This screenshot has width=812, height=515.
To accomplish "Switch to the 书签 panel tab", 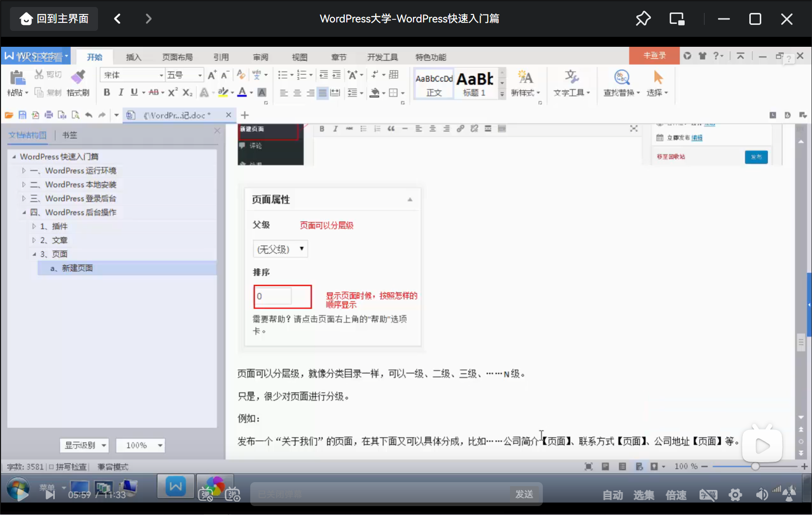I will (x=70, y=135).
